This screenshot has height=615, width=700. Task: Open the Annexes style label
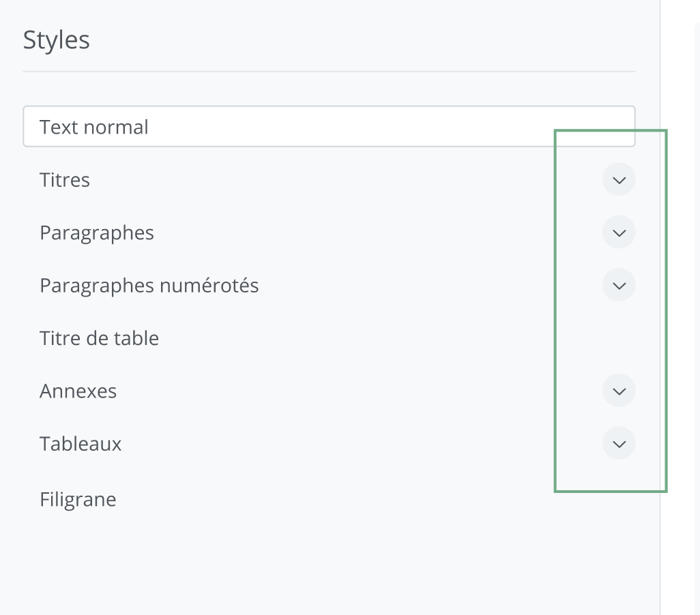click(x=78, y=391)
